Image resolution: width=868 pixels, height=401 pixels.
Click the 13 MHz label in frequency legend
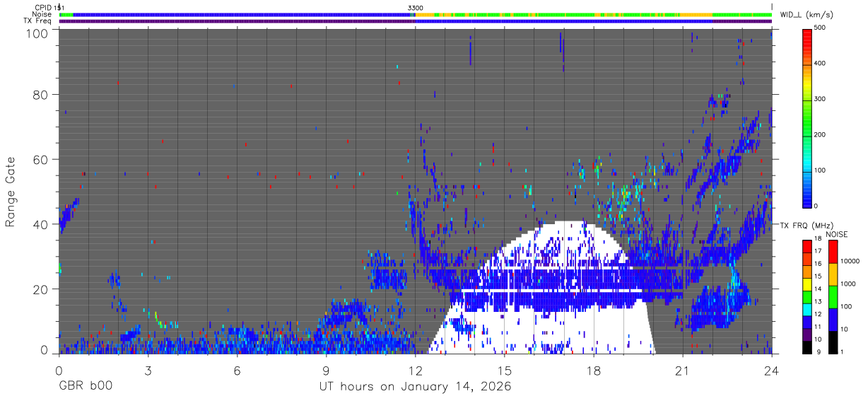tap(819, 301)
